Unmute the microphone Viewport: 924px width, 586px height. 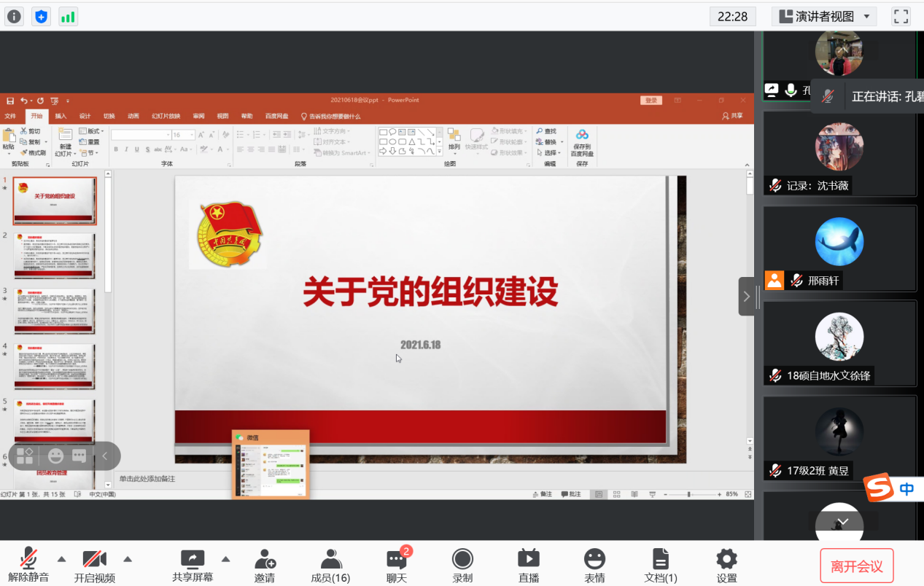point(28,565)
